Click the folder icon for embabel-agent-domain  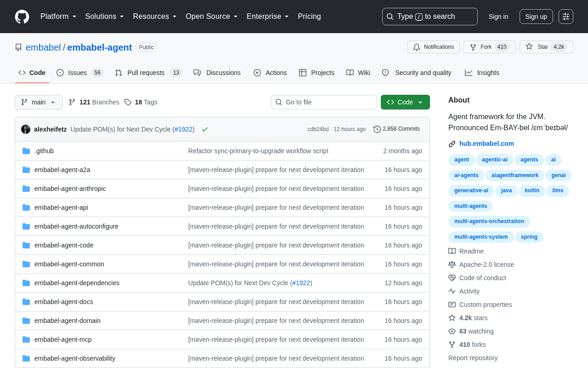tap(26, 321)
